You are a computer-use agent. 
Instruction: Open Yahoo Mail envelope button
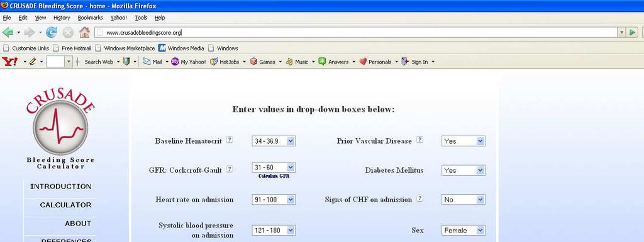[x=152, y=62]
